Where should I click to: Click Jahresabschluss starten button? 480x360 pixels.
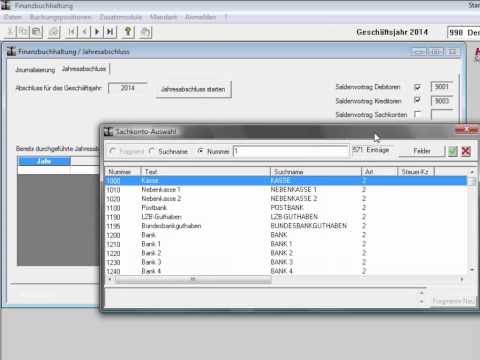193,89
